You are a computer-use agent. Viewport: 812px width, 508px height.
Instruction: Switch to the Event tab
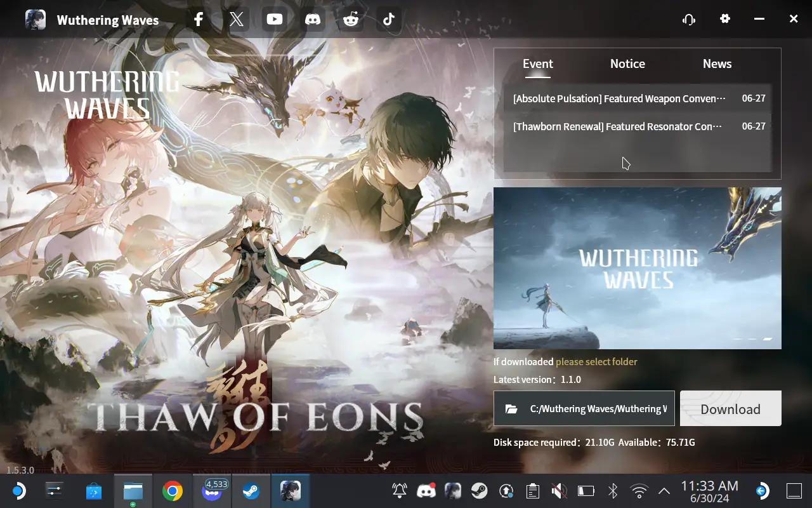pyautogui.click(x=537, y=64)
